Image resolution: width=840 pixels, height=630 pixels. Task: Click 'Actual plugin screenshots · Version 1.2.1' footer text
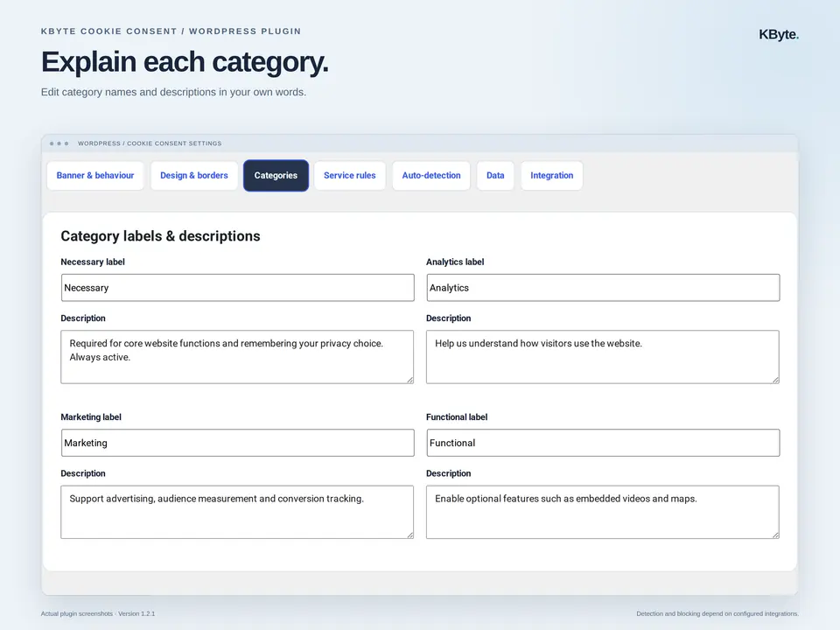(98, 614)
